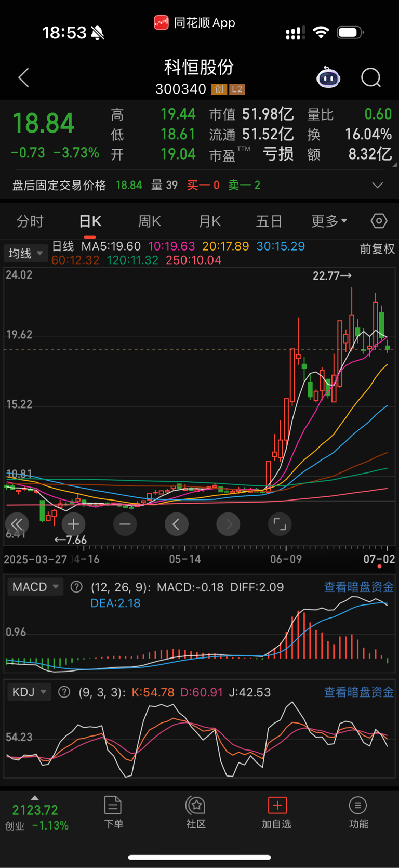This screenshot has height=868, width=399.
Task: Toggle 前复权 price adjustment mode
Action: click(x=377, y=249)
